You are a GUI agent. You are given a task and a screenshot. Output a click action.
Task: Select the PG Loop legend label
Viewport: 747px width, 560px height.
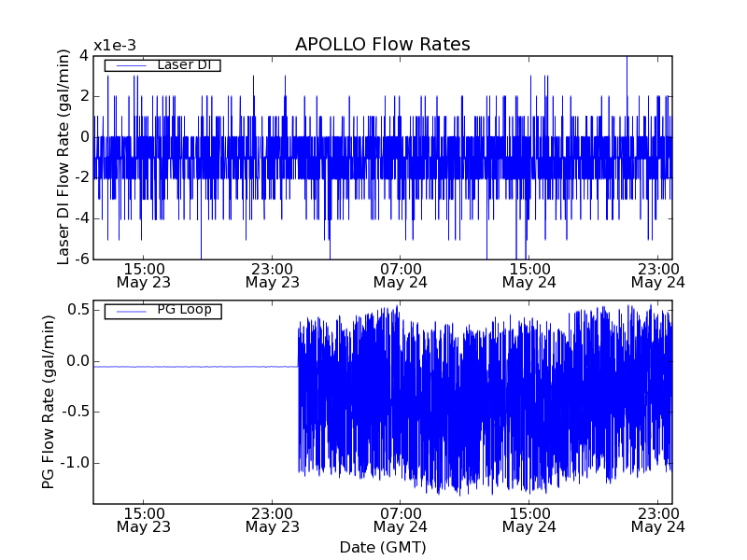tap(184, 310)
